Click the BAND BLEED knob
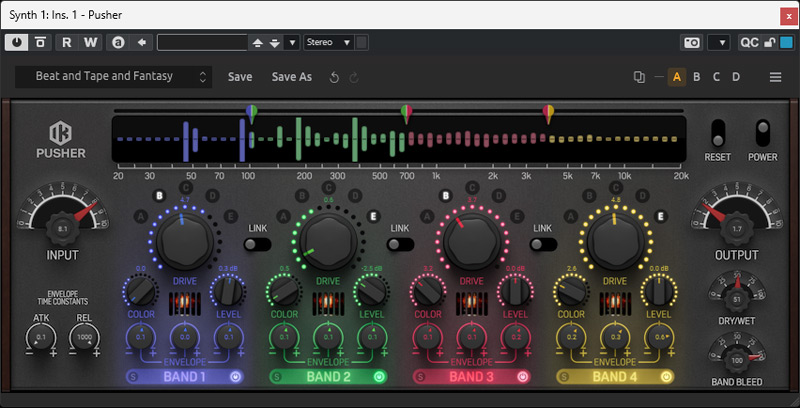Image resolution: width=800 pixels, height=408 pixels. 737,360
